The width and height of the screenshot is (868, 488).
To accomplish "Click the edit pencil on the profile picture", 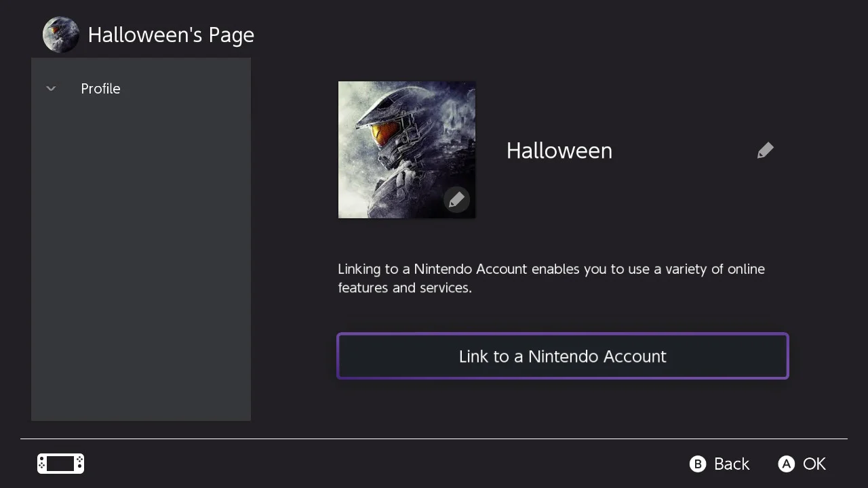I will click(456, 200).
